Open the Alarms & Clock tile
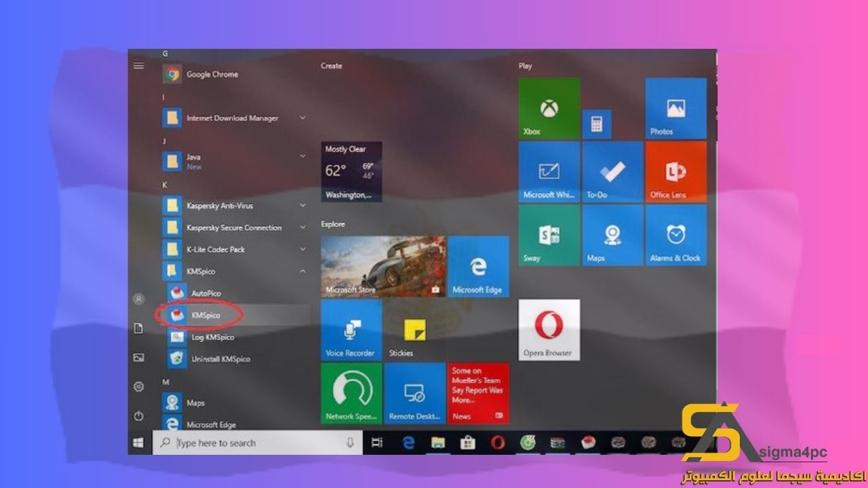 point(676,235)
